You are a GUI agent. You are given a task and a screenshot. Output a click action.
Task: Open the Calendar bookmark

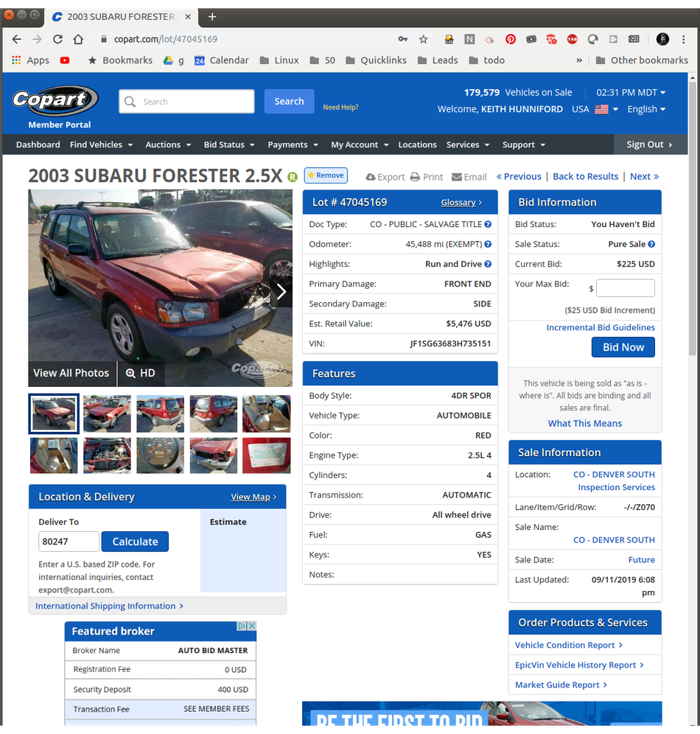221,60
